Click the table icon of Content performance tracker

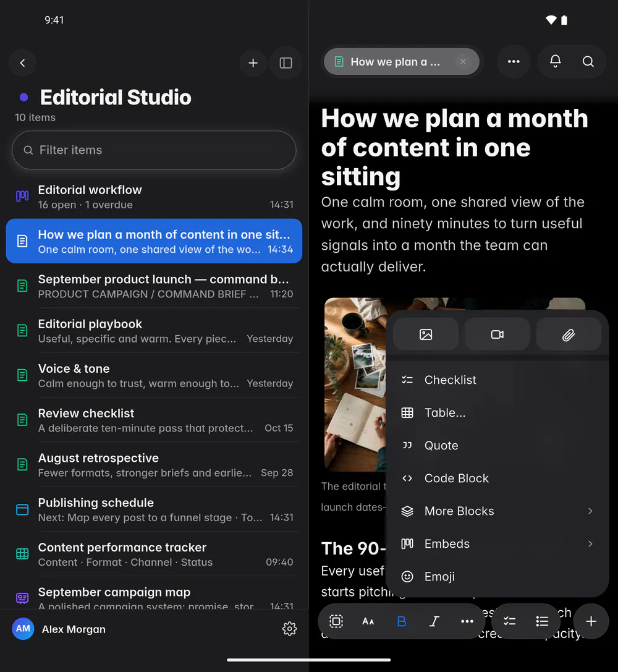pos(22,554)
